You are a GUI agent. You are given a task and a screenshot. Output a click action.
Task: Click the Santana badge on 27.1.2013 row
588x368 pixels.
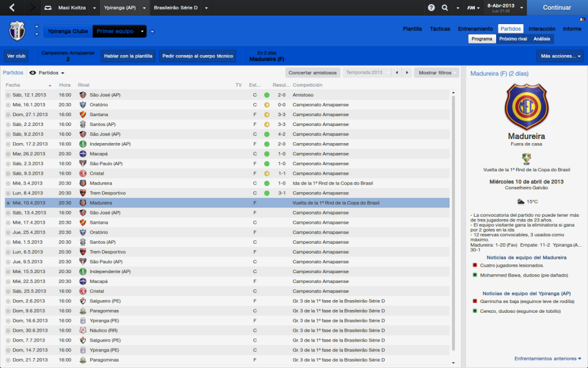(83, 114)
